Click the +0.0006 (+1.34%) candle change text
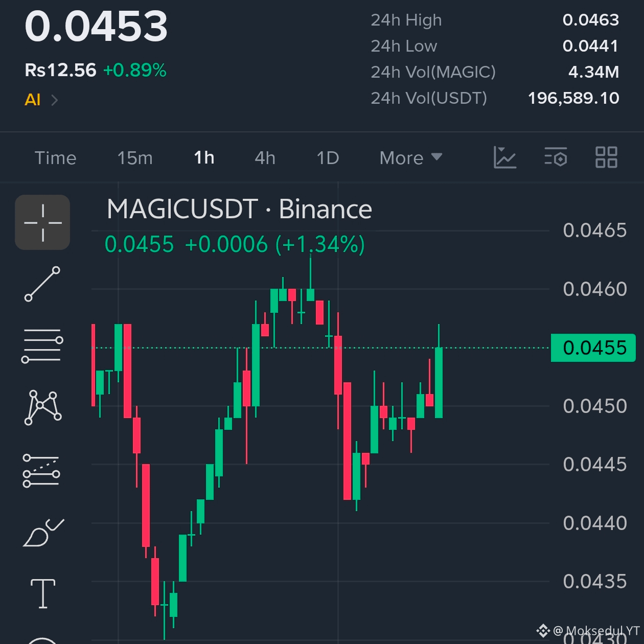Image resolution: width=644 pixels, height=644 pixels. tap(275, 244)
